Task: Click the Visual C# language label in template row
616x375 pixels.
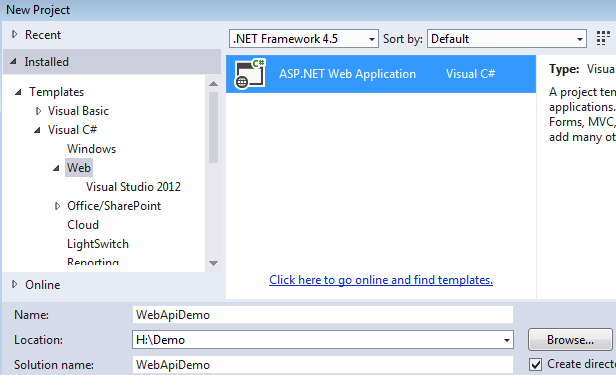Action: (x=470, y=74)
